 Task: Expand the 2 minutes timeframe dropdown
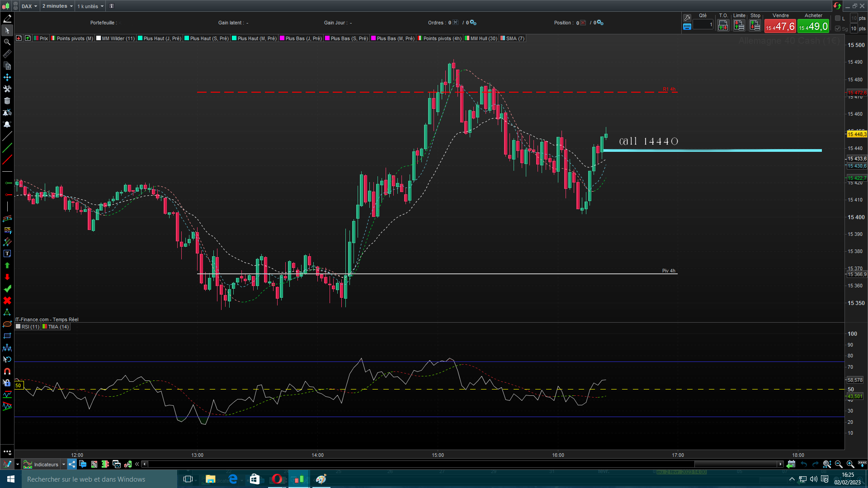point(57,6)
